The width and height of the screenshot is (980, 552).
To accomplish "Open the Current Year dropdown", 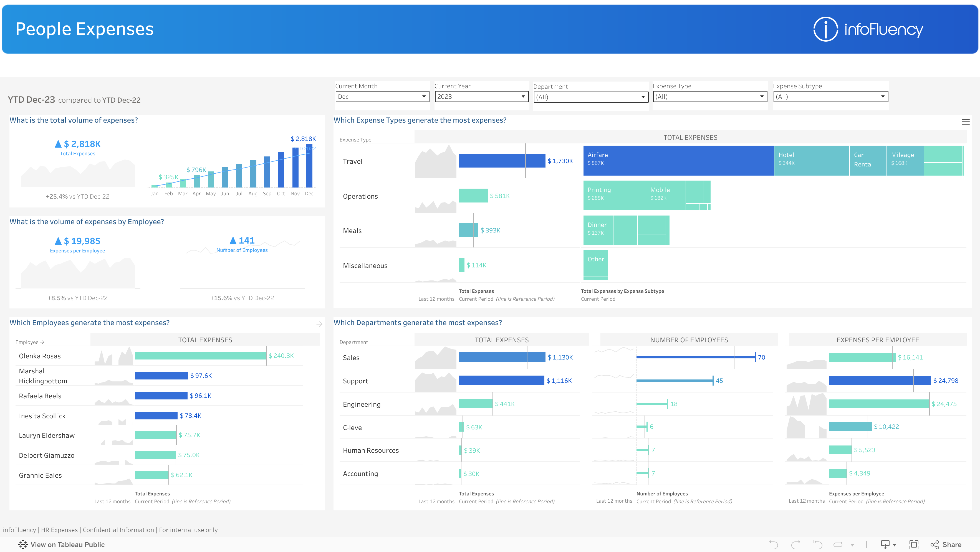I will [482, 97].
